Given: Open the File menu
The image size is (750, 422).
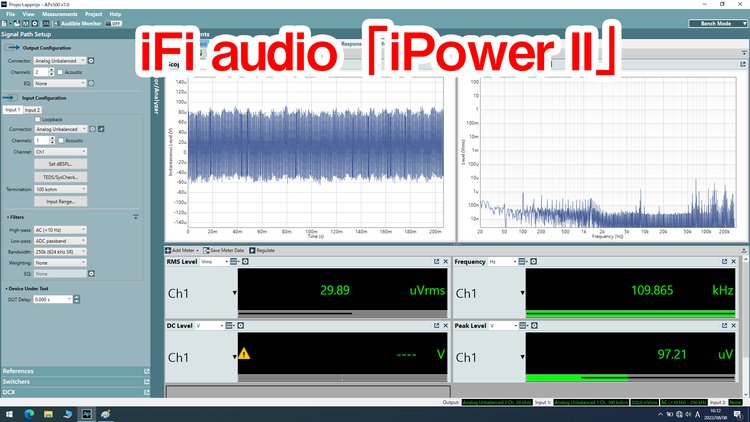Looking at the screenshot, I should click(x=10, y=14).
